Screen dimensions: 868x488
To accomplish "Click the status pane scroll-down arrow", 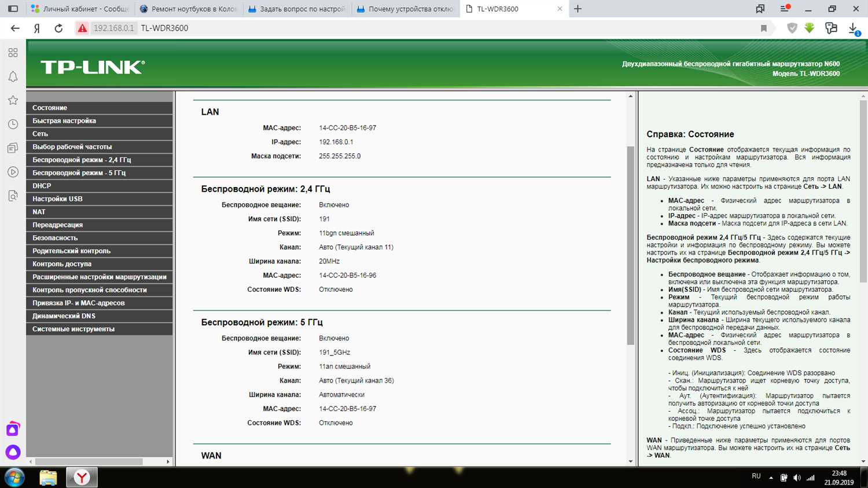I will [x=631, y=461].
